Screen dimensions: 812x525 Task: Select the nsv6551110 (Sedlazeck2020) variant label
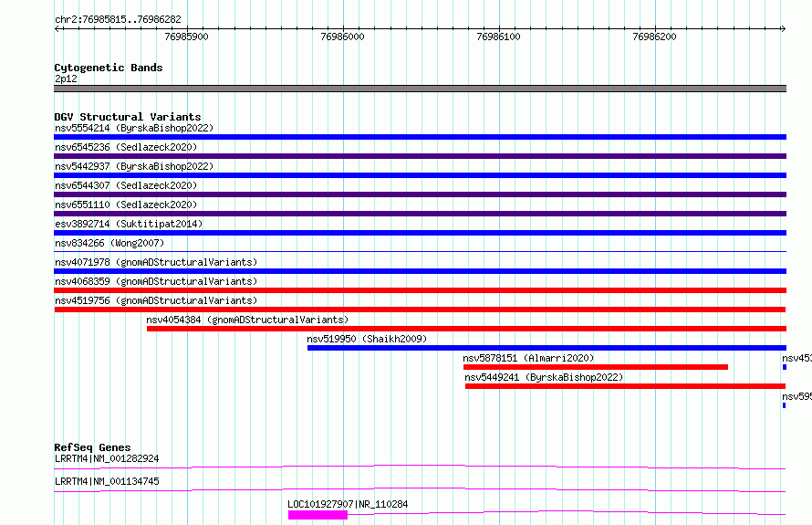126,205
